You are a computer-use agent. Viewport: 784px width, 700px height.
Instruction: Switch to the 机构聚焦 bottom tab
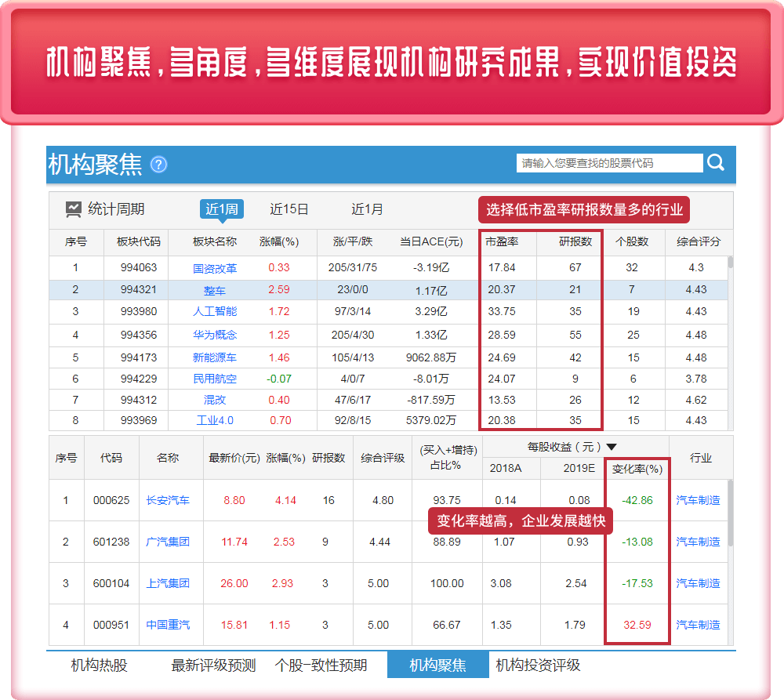(x=438, y=665)
